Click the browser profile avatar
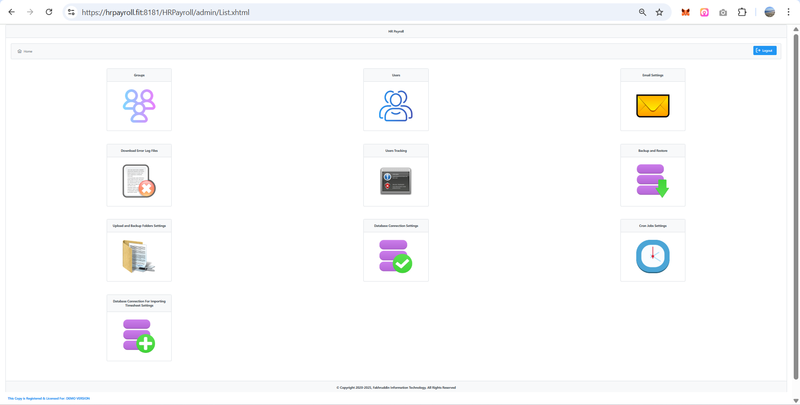This screenshot has width=800, height=405. coord(769,13)
